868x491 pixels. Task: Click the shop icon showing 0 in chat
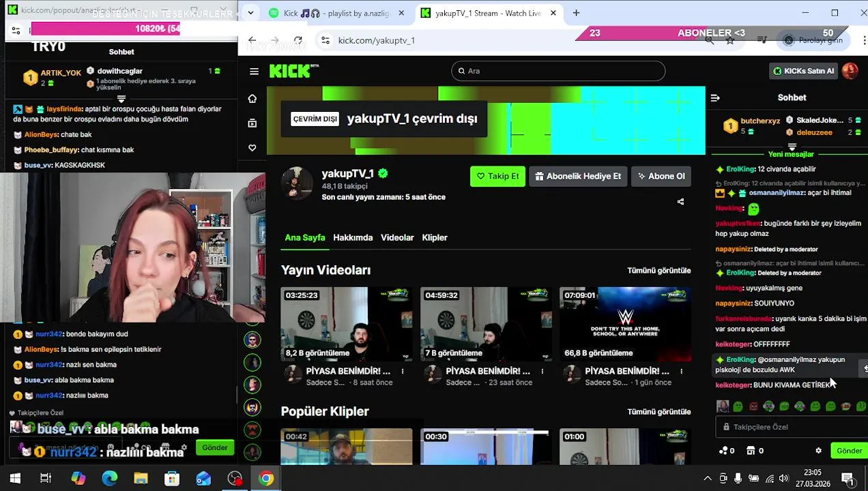(x=755, y=451)
